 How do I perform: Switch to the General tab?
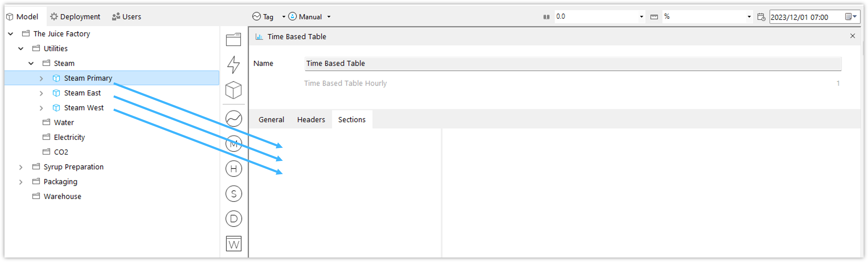click(271, 120)
